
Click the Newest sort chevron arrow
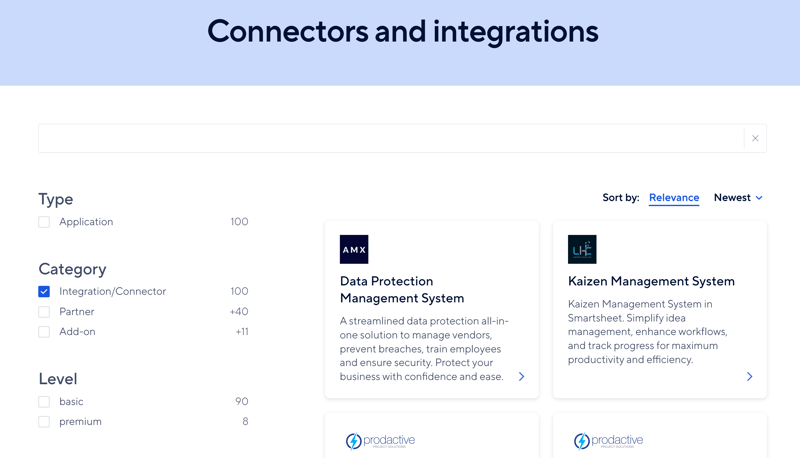(759, 198)
